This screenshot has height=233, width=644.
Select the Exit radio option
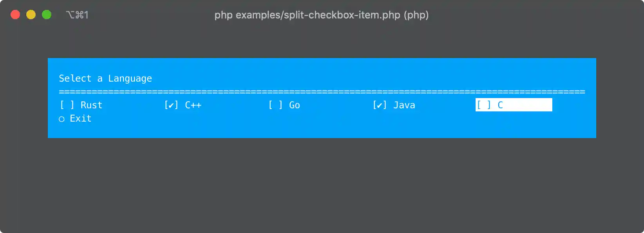pyautogui.click(x=62, y=118)
